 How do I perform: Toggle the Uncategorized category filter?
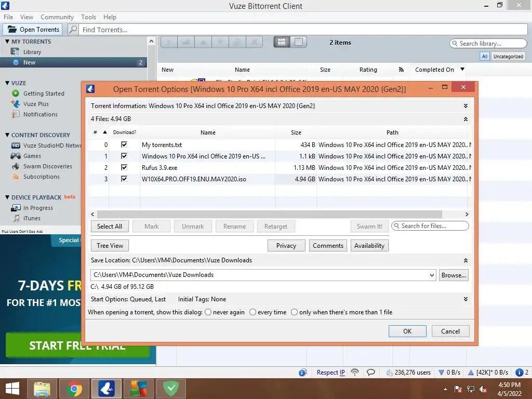pos(508,56)
